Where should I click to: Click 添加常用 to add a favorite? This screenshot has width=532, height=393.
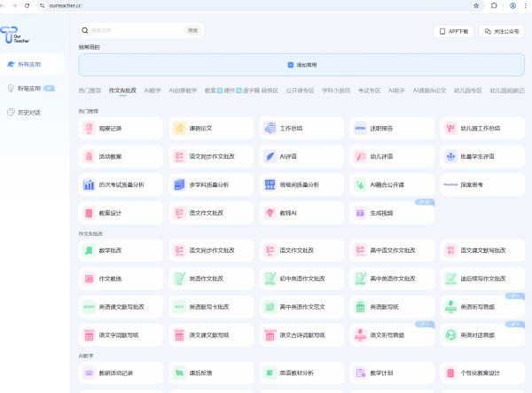tap(302, 65)
